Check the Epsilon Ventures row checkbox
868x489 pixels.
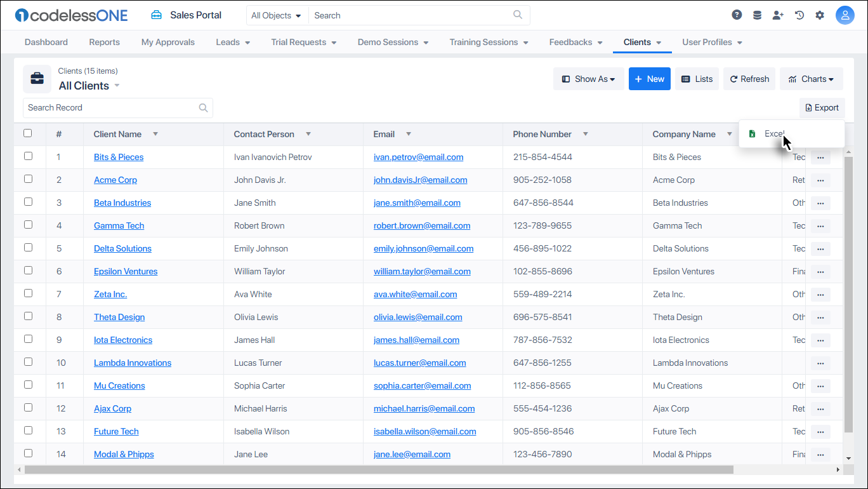click(28, 271)
